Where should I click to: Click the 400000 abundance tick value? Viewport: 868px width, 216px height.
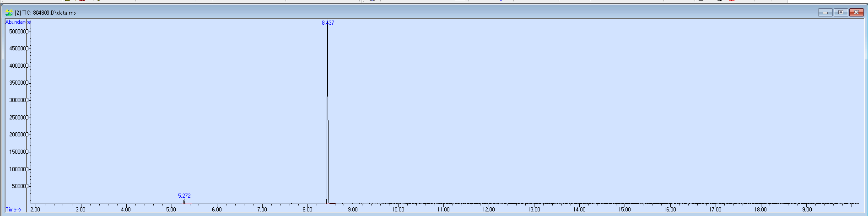click(18, 66)
